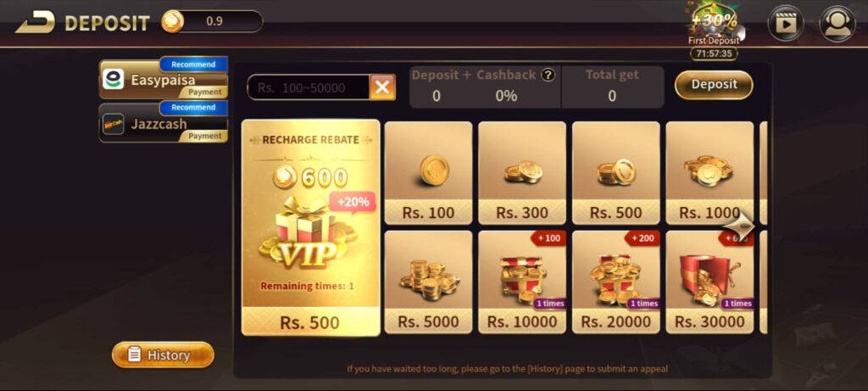Open the video tutorial icon
Screen dimensions: 868x391
point(785,23)
